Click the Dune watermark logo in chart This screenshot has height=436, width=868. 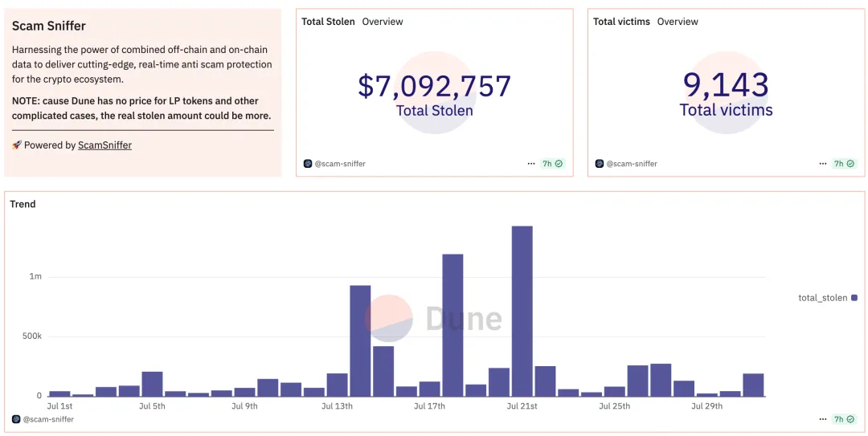click(389, 318)
